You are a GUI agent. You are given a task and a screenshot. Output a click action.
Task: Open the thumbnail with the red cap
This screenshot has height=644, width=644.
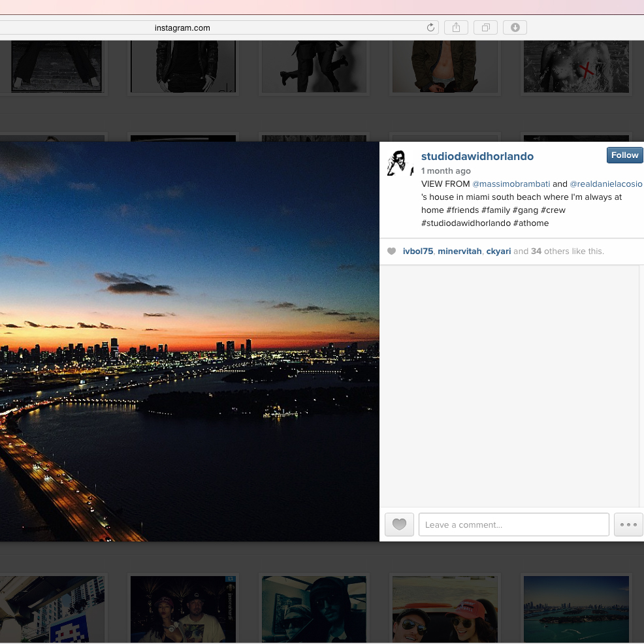[x=445, y=609]
